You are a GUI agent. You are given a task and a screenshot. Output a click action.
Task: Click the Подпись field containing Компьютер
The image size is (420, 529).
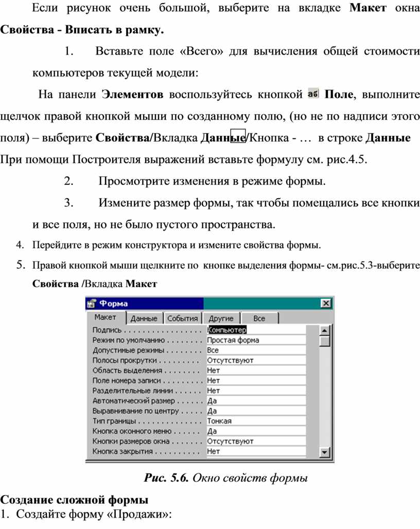tap(255, 330)
